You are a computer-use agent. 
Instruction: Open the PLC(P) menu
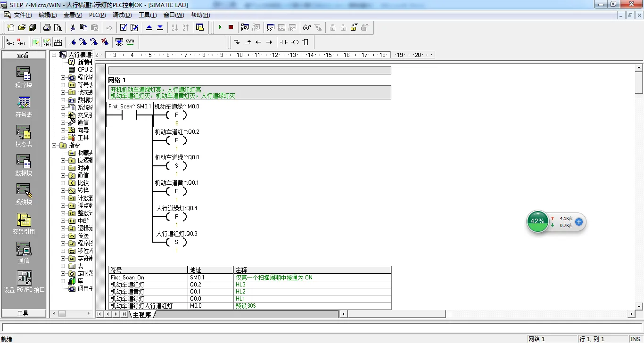click(x=97, y=15)
